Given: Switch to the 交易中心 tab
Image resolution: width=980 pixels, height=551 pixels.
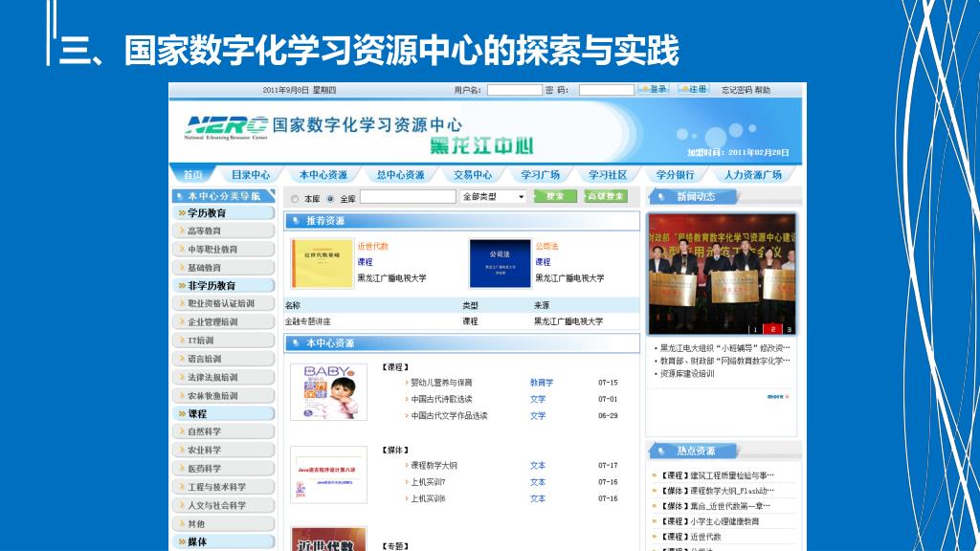Looking at the screenshot, I should pos(473,175).
